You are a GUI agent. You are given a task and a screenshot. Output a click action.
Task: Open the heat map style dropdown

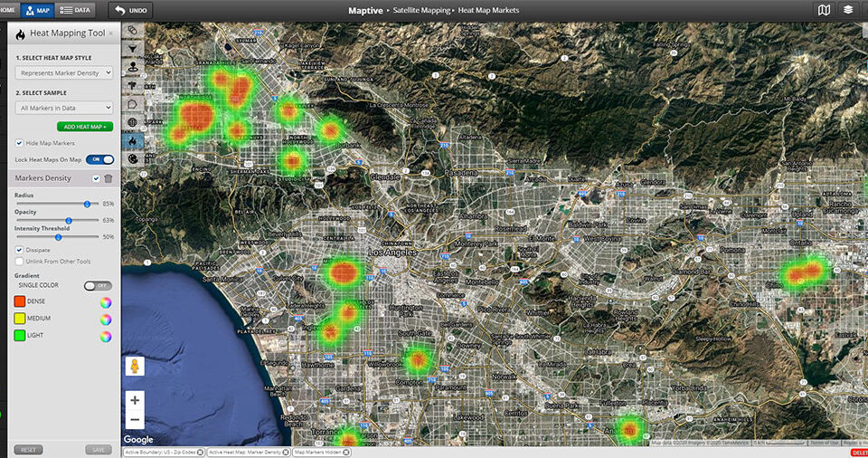[x=64, y=72]
